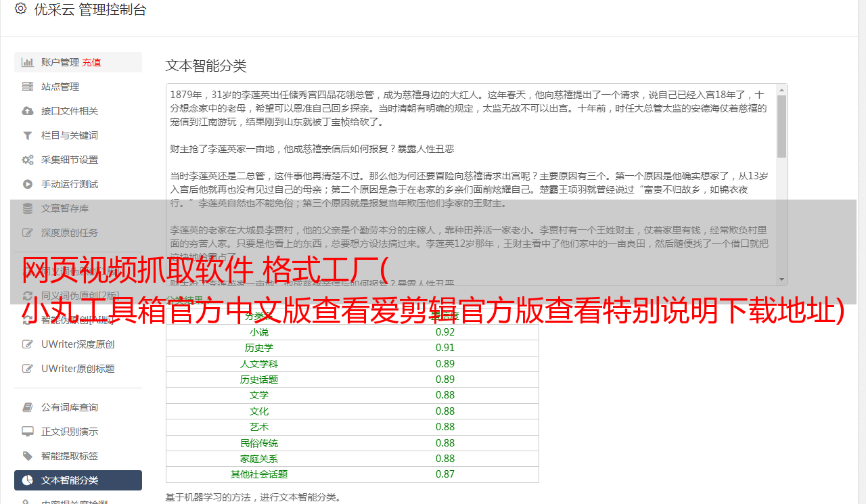Click the book icon for 公有词库查询

click(x=28, y=407)
